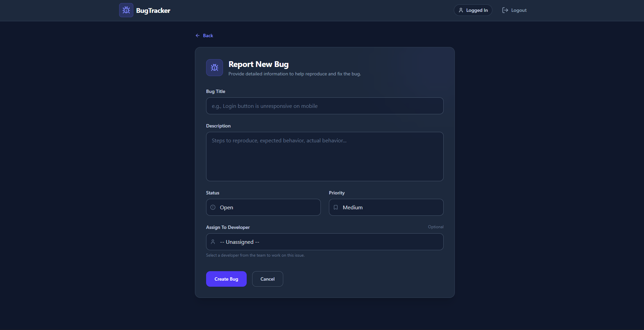Click the person icon in Assign To Developer field

pos(213,242)
